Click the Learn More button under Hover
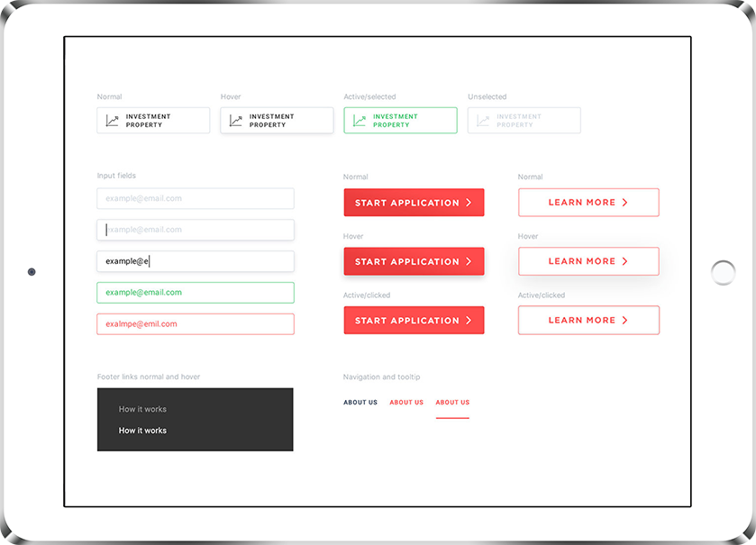This screenshot has width=756, height=545. click(x=588, y=261)
